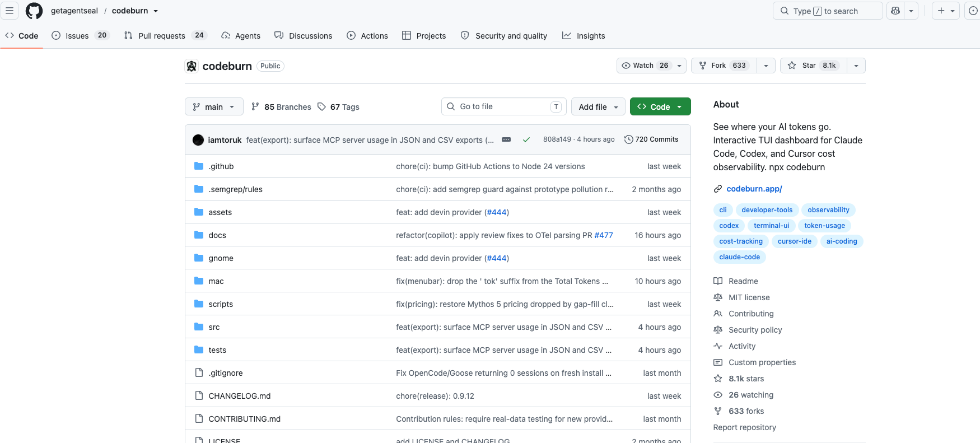The image size is (980, 443).
Task: Open the getagentseal organization link
Action: point(74,11)
